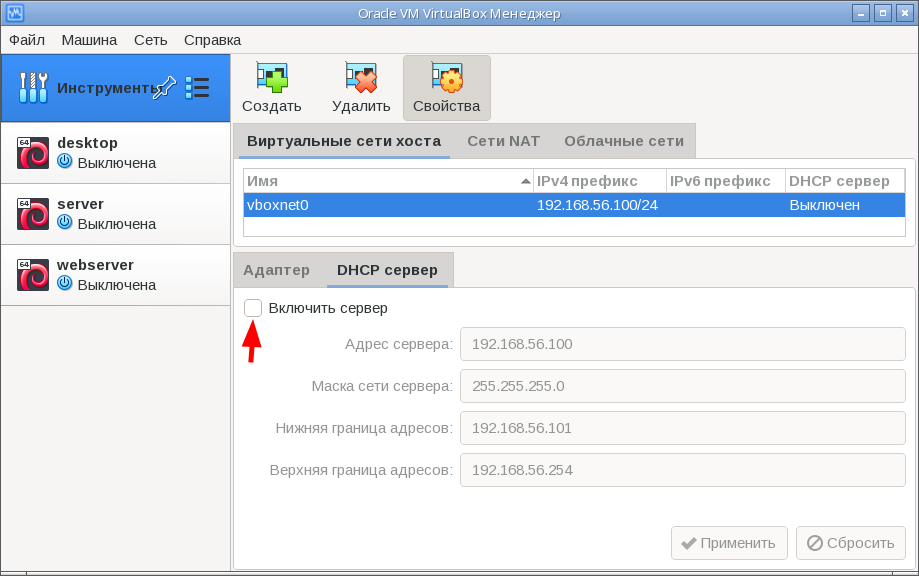Enable the Включить сервер checkbox
919x576 pixels.
pyautogui.click(x=253, y=308)
